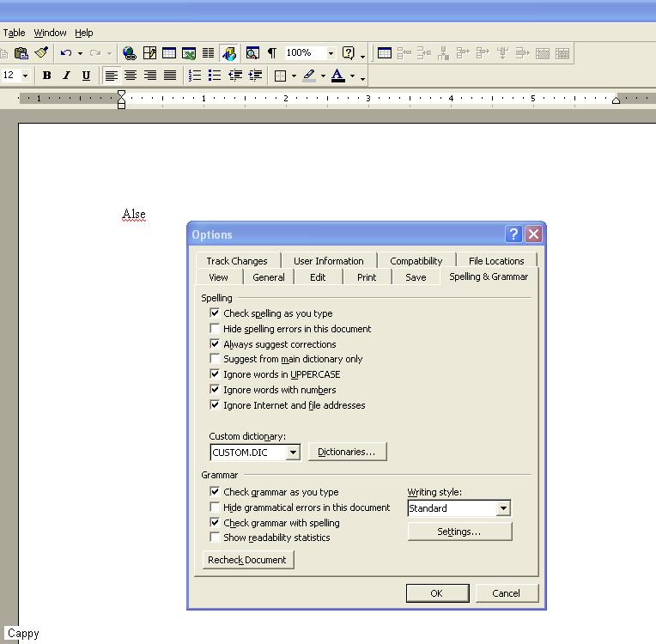Justify the paragraph text
The width and height of the screenshot is (656, 644).
[170, 76]
